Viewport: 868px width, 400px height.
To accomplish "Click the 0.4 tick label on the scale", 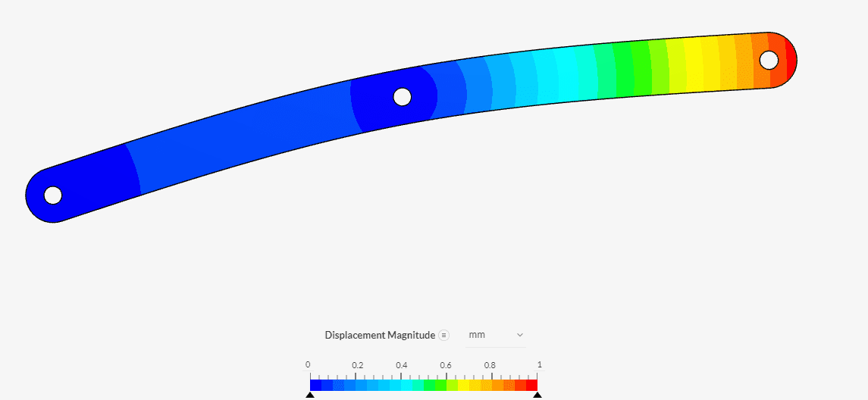I will pyautogui.click(x=402, y=365).
